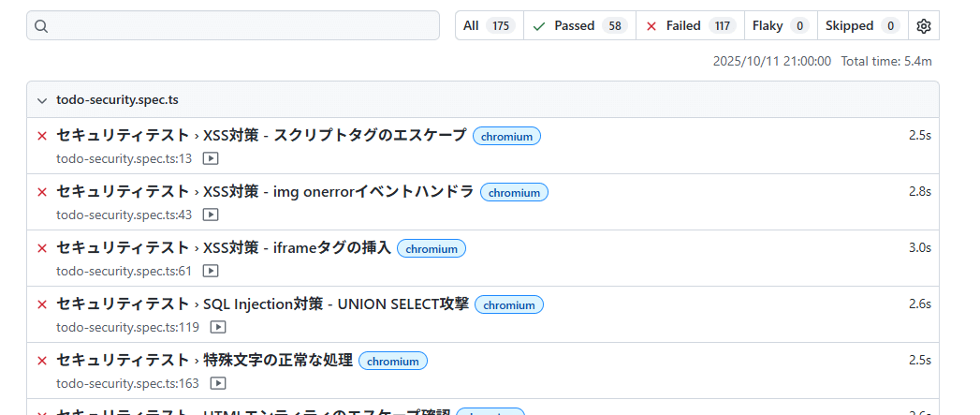Screen dimensions: 980x415
Task: Open video trace icon for todo-security.spec.ts:119
Action: tap(218, 328)
